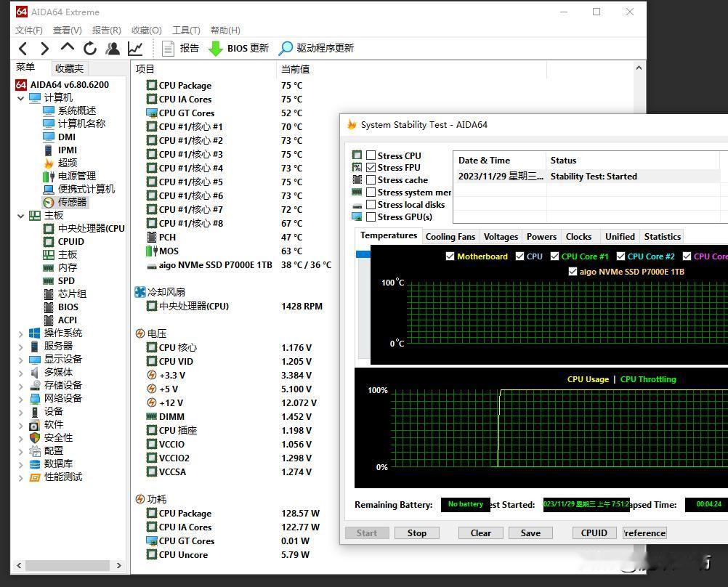Open the 报告 report toolbar button
Image resolution: width=728 pixels, height=587 pixels.
pos(181,48)
